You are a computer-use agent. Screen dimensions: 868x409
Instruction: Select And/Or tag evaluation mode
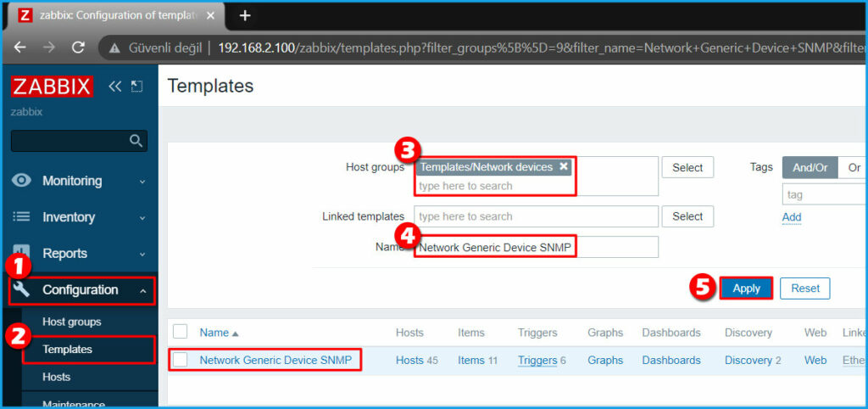pos(810,167)
